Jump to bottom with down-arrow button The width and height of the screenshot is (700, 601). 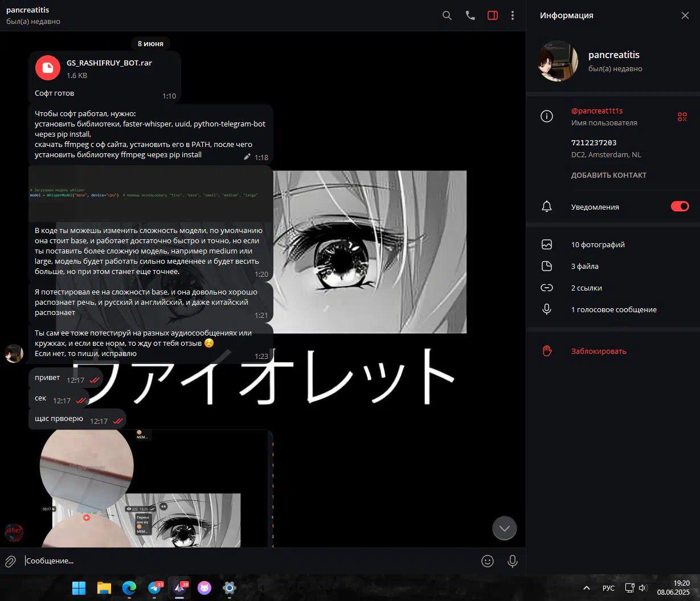click(x=505, y=528)
